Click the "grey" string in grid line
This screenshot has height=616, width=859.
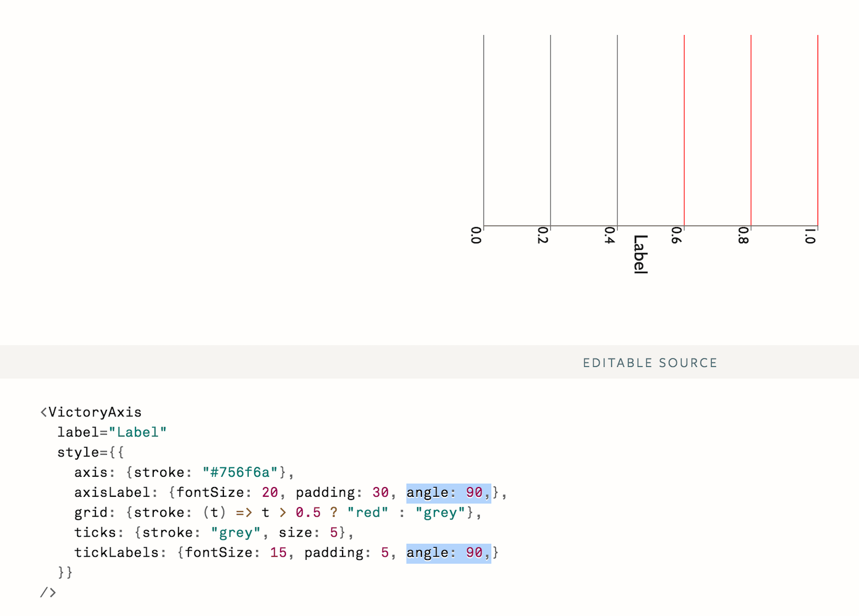440,512
